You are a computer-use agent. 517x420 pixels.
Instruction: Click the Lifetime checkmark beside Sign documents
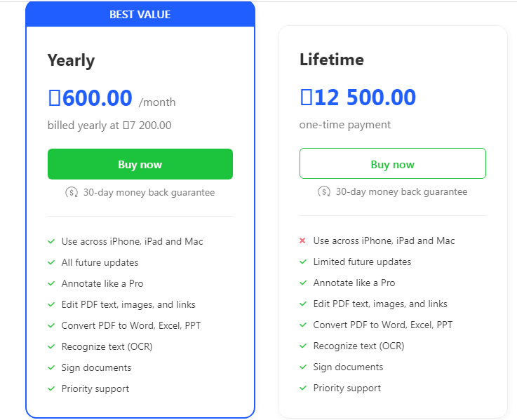[x=303, y=367]
